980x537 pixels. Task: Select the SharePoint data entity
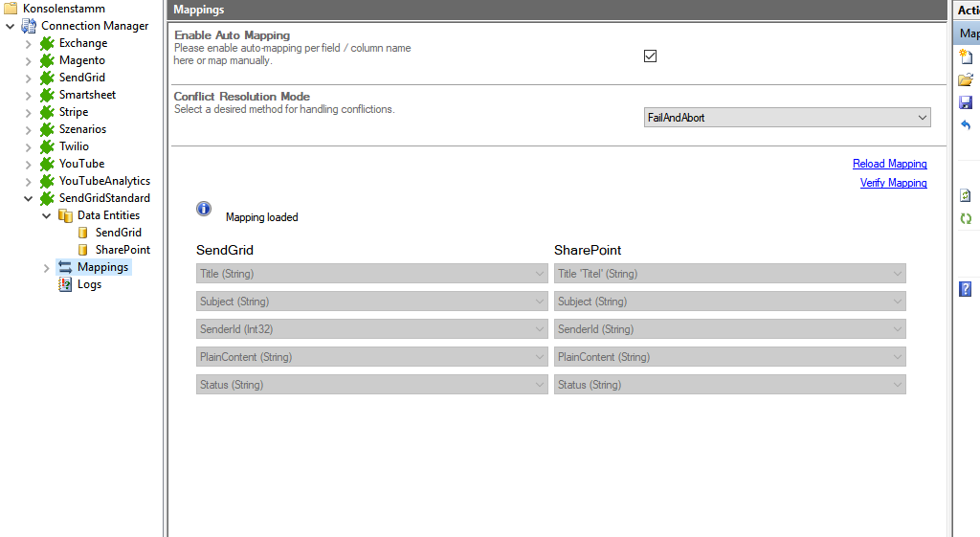[122, 250]
